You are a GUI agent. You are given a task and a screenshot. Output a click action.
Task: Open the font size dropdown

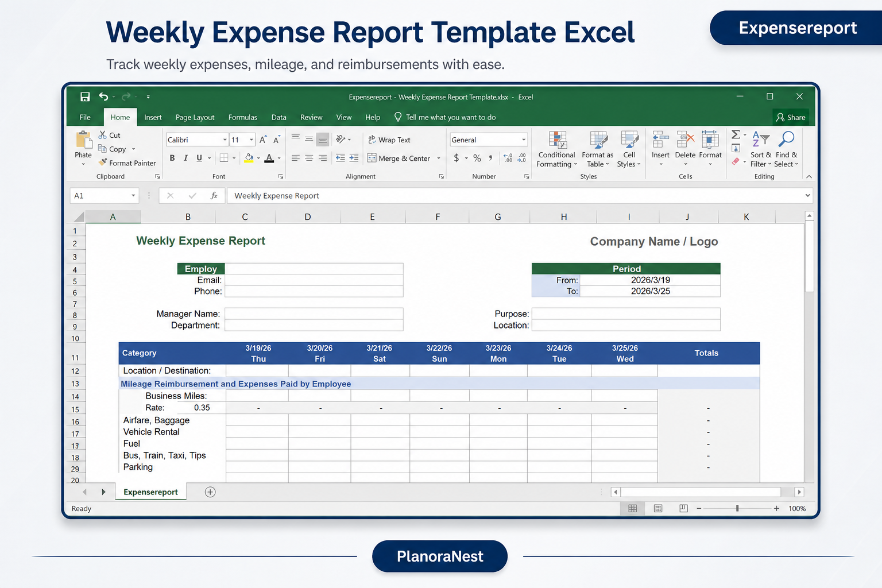[252, 140]
